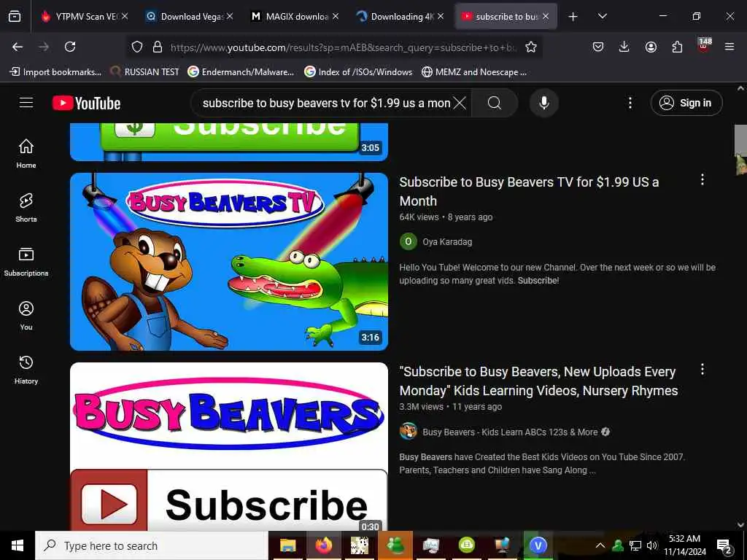Open the volume speaker icon in tray
Viewport: 747px width, 560px height.
[652, 545]
